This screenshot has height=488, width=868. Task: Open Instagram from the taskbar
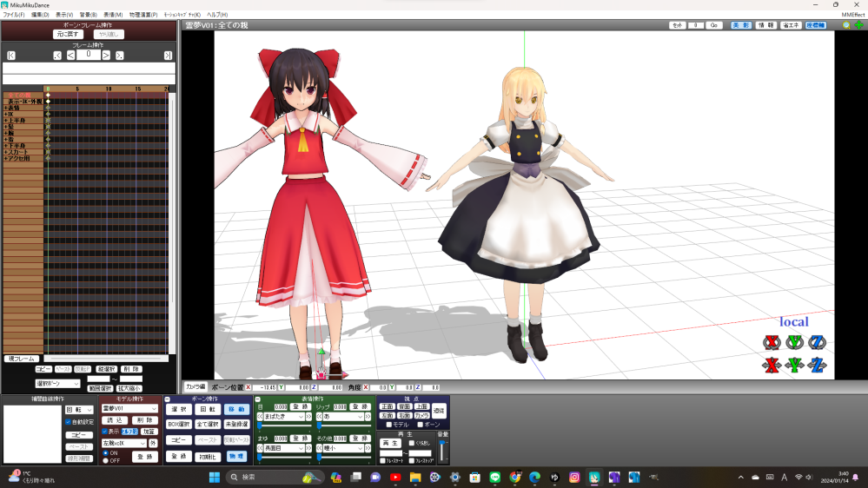574,477
